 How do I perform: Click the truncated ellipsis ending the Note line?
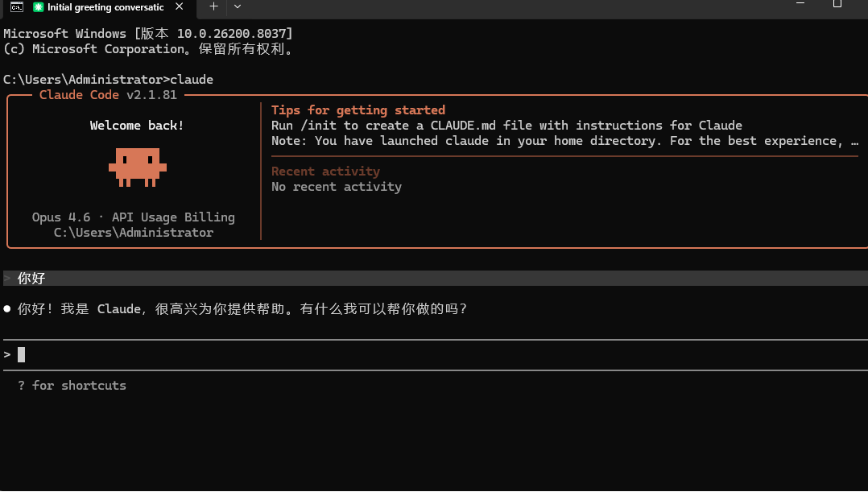(855, 143)
